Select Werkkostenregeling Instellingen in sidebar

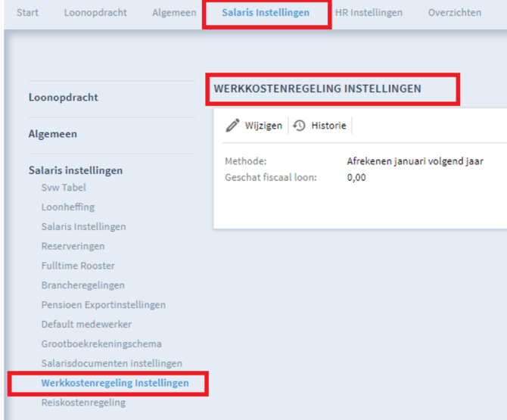(x=115, y=384)
